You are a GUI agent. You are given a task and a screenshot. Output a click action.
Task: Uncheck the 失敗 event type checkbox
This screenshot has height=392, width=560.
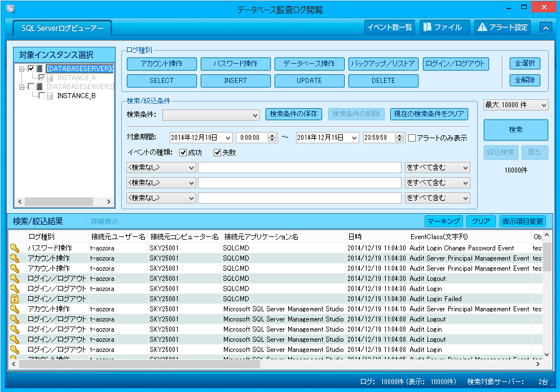217,153
